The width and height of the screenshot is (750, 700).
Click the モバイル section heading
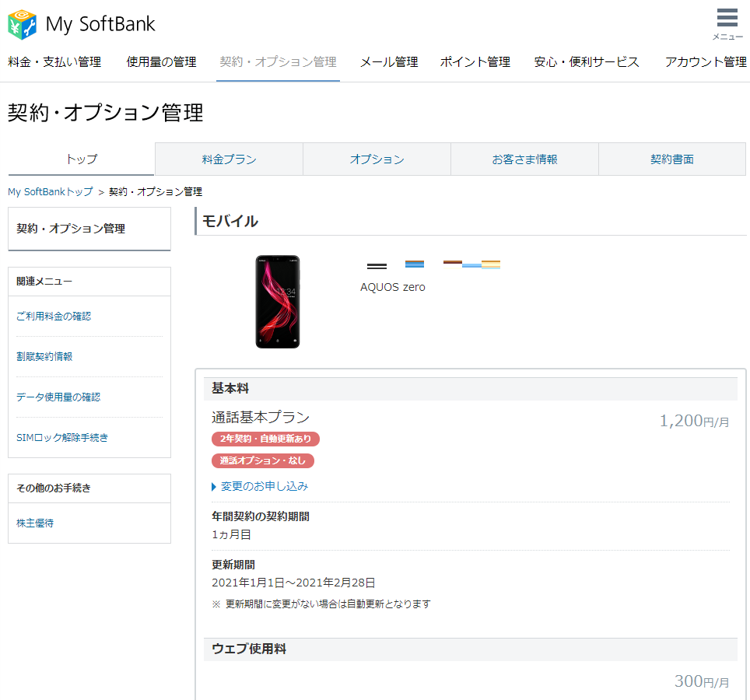click(x=230, y=221)
